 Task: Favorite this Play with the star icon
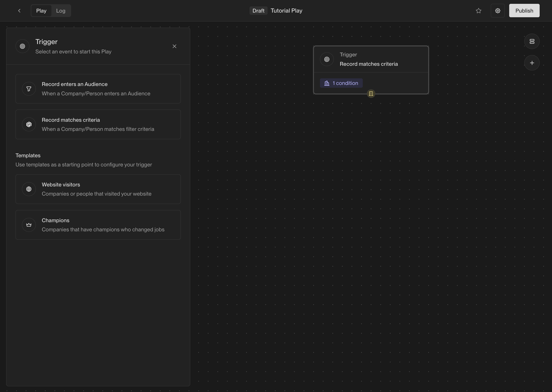click(x=479, y=11)
